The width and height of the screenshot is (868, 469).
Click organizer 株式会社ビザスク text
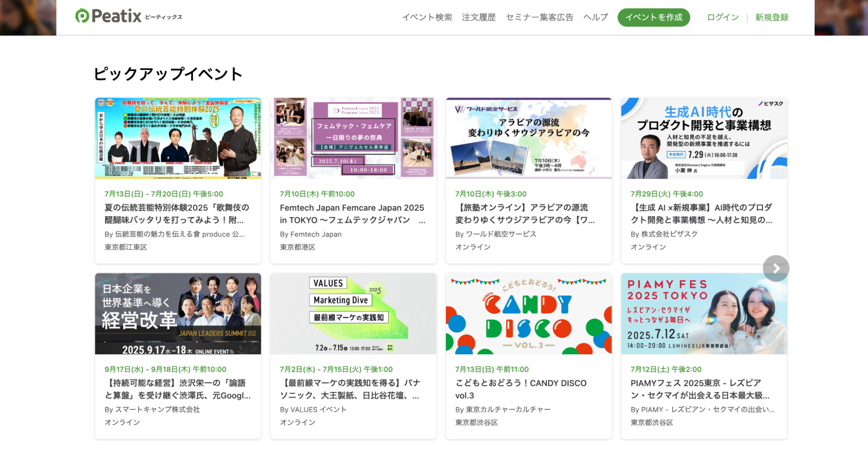[669, 234]
